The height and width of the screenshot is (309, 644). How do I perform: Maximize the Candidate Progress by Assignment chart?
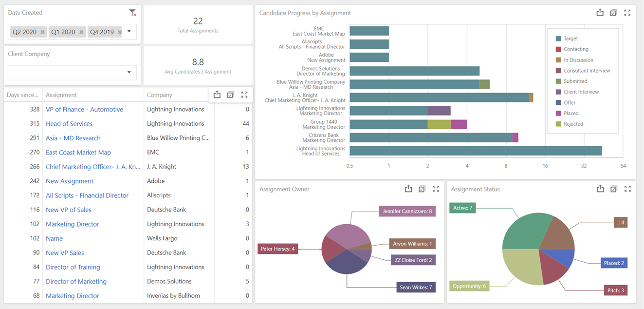627,12
